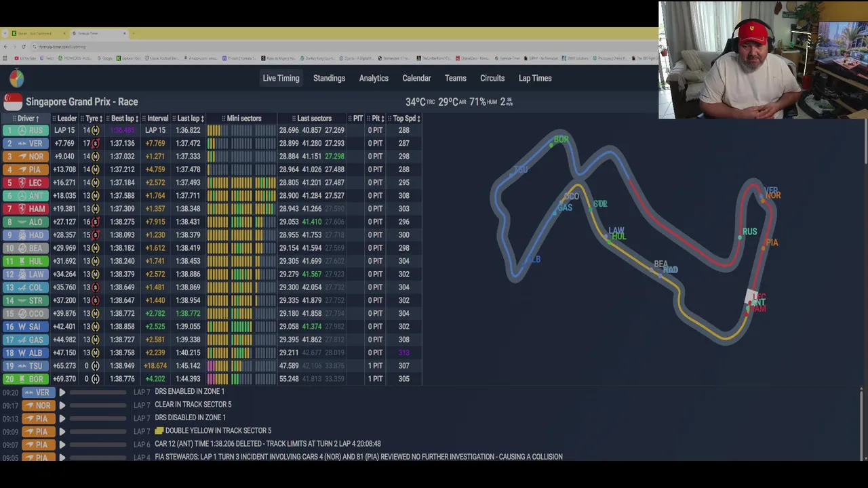
Task: Click "DRS ENABLED IN ZONE 1" message
Action: click(x=189, y=392)
